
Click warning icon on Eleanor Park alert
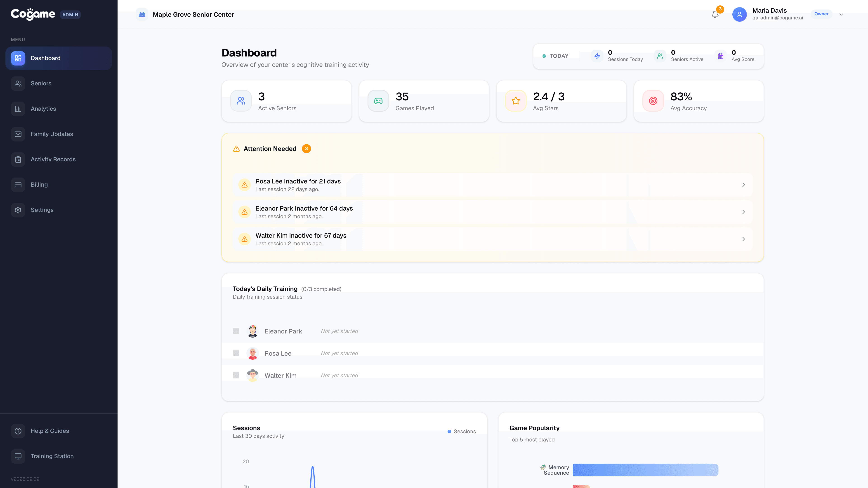pyautogui.click(x=245, y=212)
